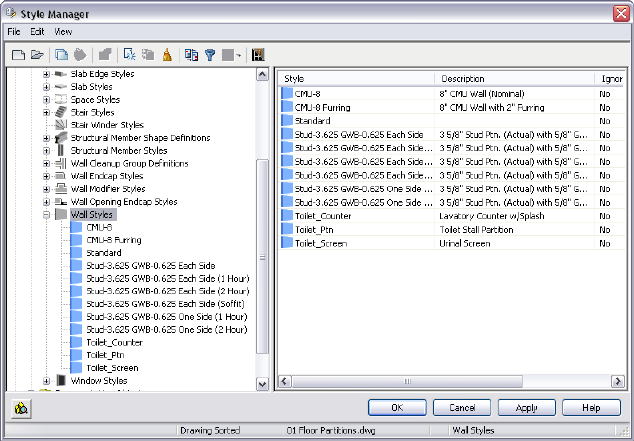The image size is (634, 441).
Task: Select the Wall Styles tree node
Action: coord(91,215)
